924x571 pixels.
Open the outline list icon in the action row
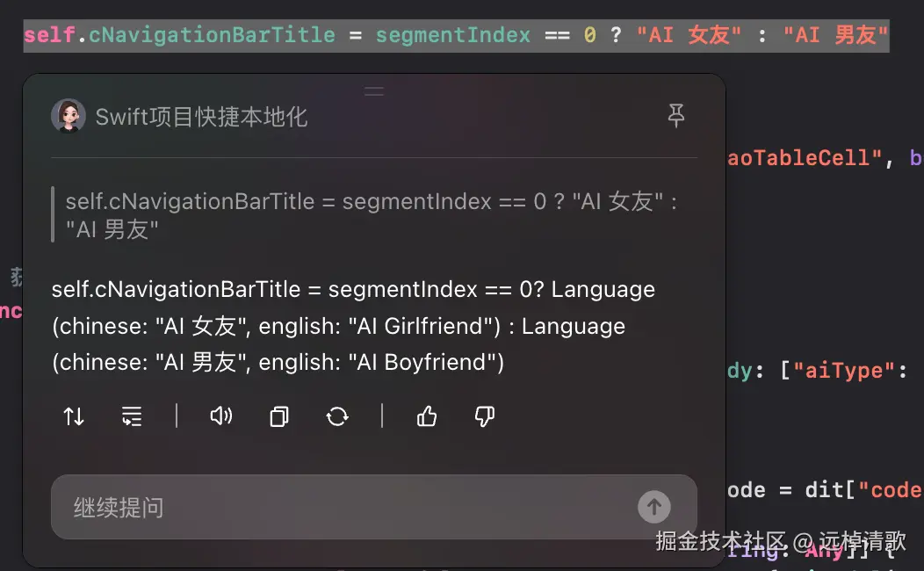point(132,416)
